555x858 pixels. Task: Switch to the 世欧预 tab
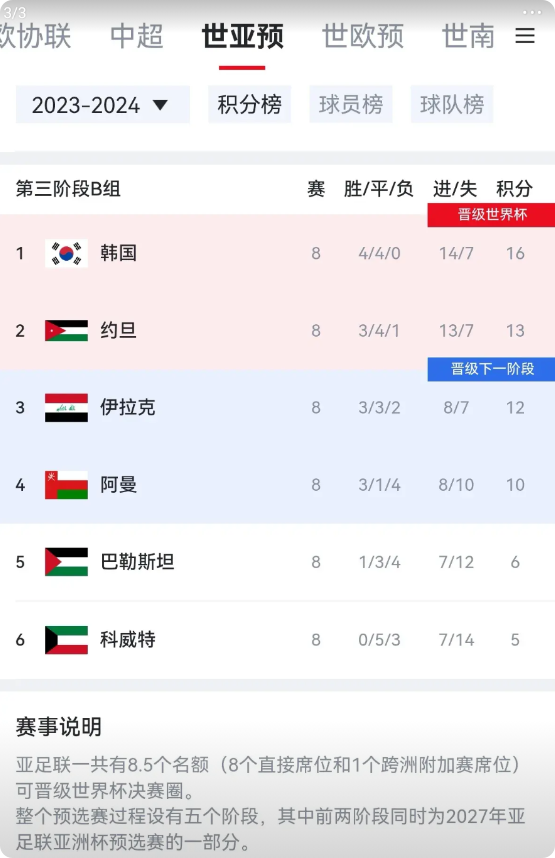[x=362, y=36]
